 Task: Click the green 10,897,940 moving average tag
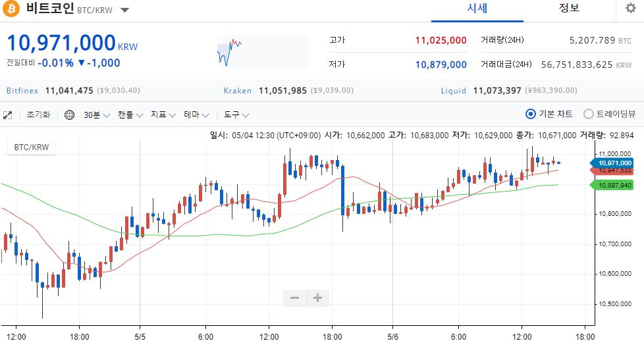612,185
